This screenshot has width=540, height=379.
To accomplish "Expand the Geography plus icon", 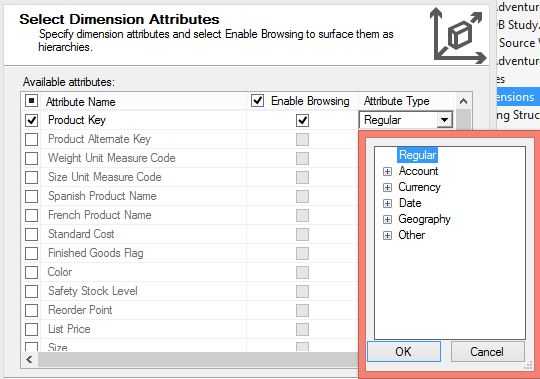I will tap(387, 219).
